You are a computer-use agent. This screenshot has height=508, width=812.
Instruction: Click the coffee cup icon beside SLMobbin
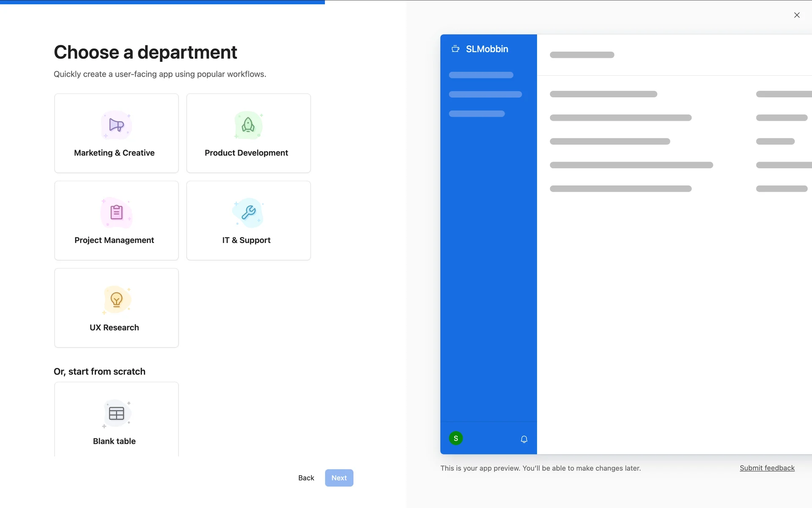click(x=455, y=49)
